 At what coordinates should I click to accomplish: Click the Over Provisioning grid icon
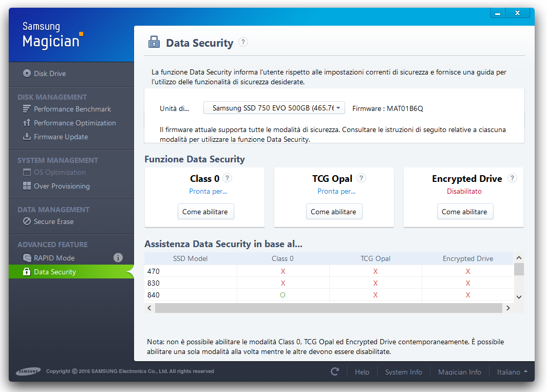[x=27, y=185]
